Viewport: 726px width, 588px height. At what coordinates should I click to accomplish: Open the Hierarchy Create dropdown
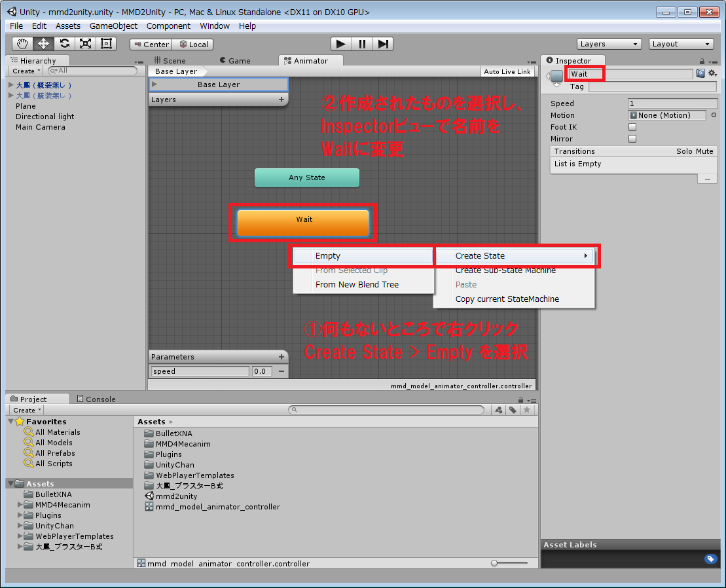click(26, 71)
